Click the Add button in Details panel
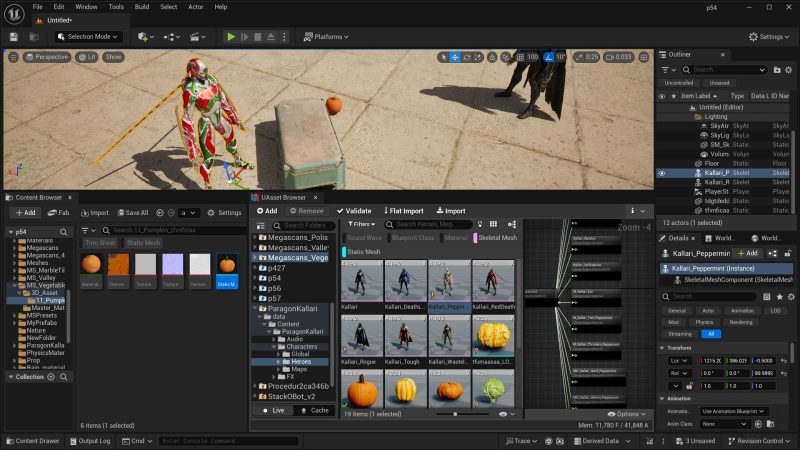Viewport: 800px width, 450px height. 747,253
